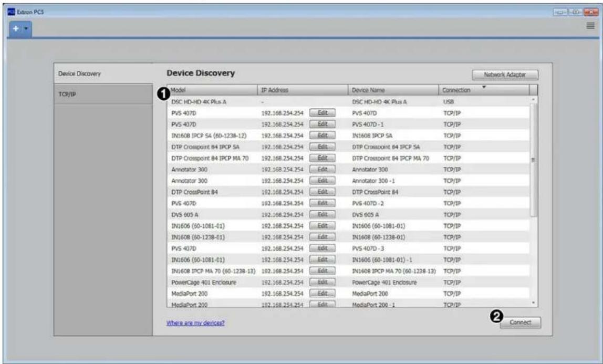Edit IP for DTP Crosspoint 84 IPCP MA 70
603x364 pixels.
(x=323, y=158)
